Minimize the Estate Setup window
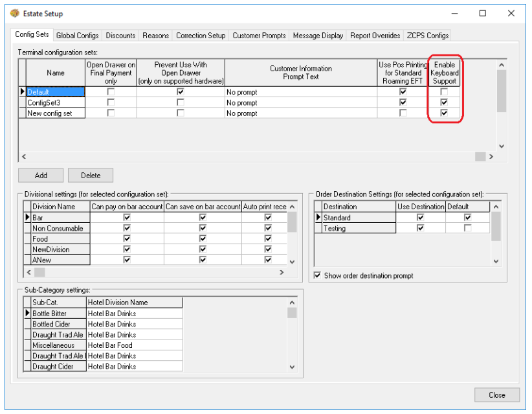The width and height of the screenshot is (532, 414). click(x=454, y=13)
